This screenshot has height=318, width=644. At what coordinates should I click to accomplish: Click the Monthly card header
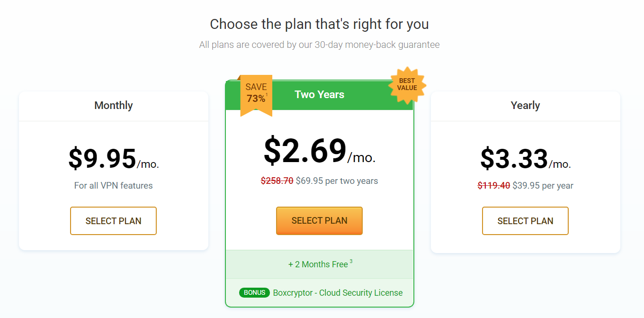[x=113, y=105]
